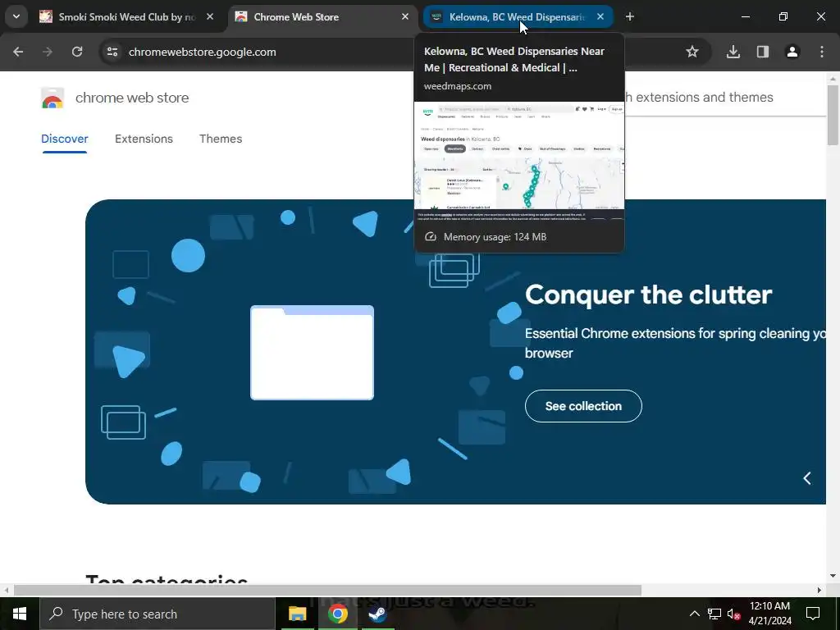
Task: Close the Chrome Web Store tab
Action: point(405,16)
